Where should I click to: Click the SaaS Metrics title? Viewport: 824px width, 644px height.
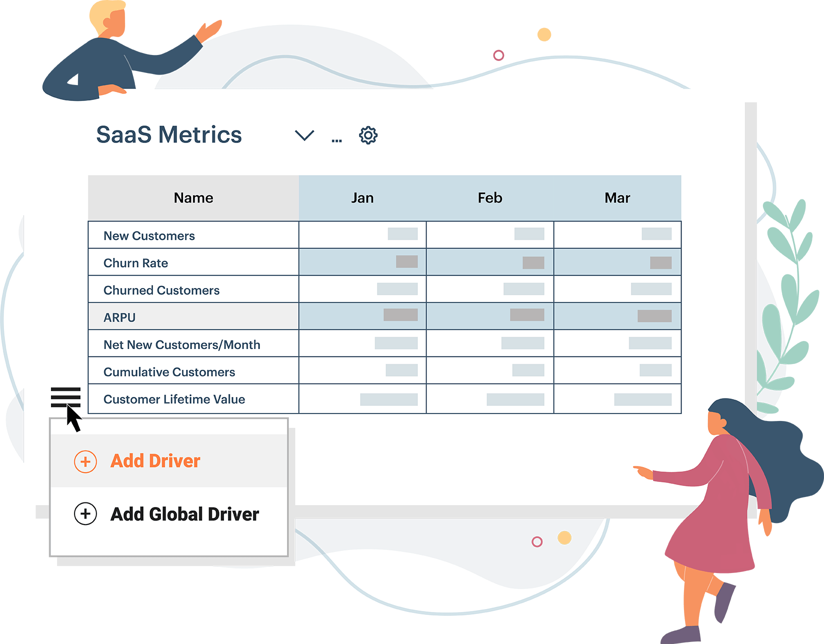coord(169,135)
